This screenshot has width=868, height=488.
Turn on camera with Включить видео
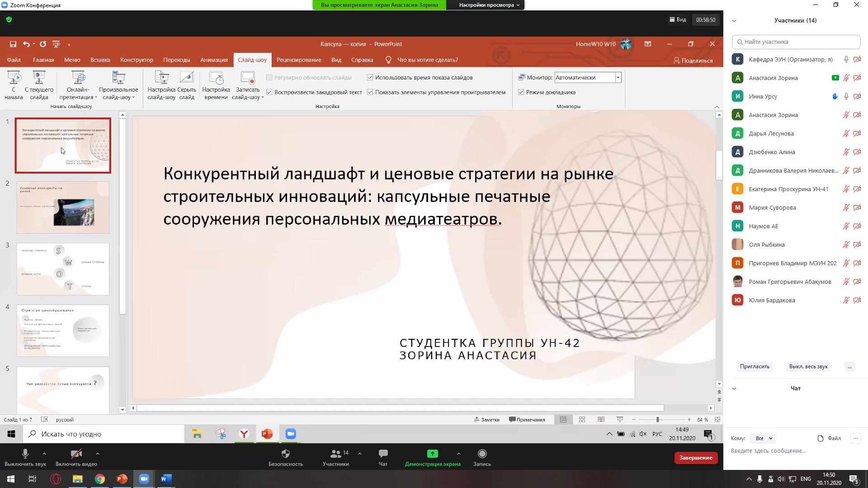(76, 457)
